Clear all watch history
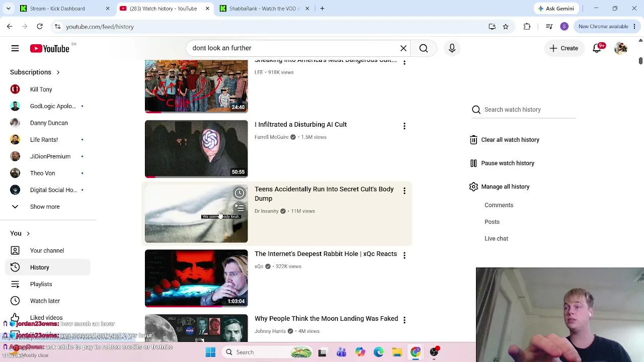 tap(504, 140)
